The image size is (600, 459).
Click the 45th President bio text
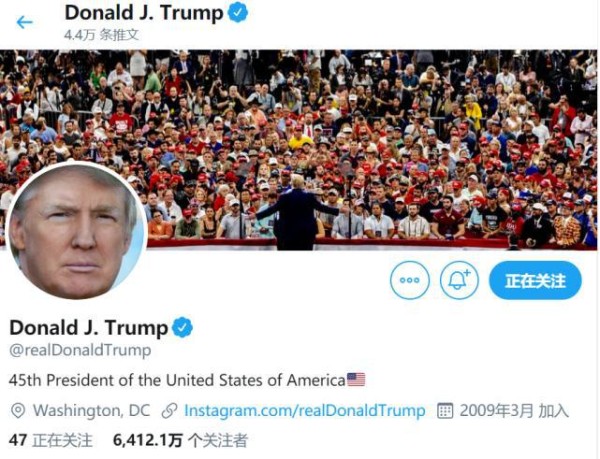point(177,380)
